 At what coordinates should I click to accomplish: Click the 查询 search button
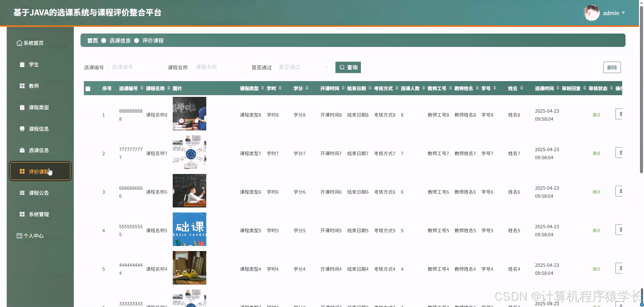click(348, 67)
